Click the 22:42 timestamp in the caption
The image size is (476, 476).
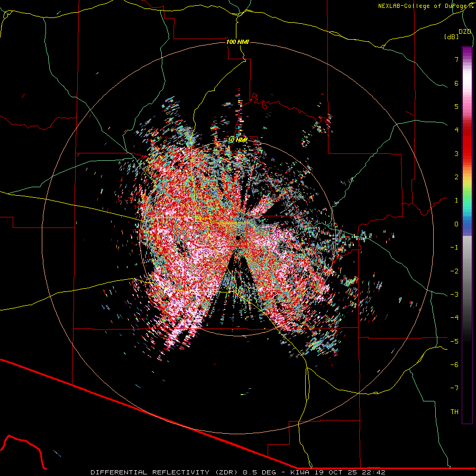point(374,472)
